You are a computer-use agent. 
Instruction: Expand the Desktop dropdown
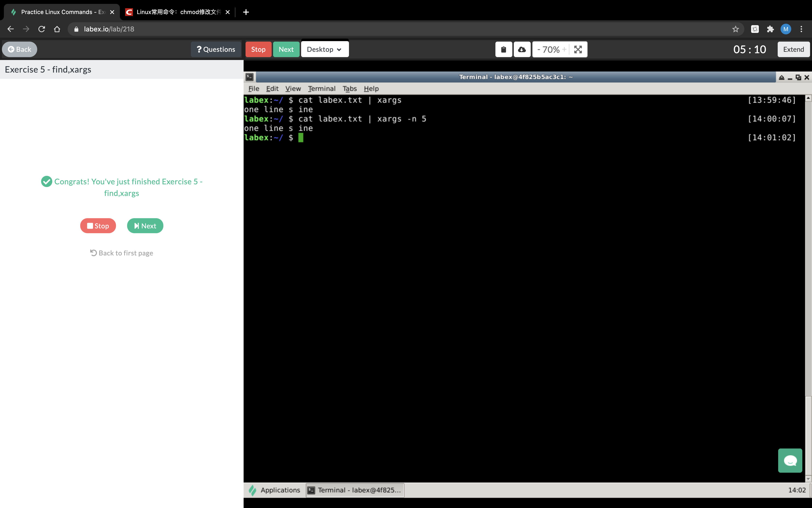[325, 49]
